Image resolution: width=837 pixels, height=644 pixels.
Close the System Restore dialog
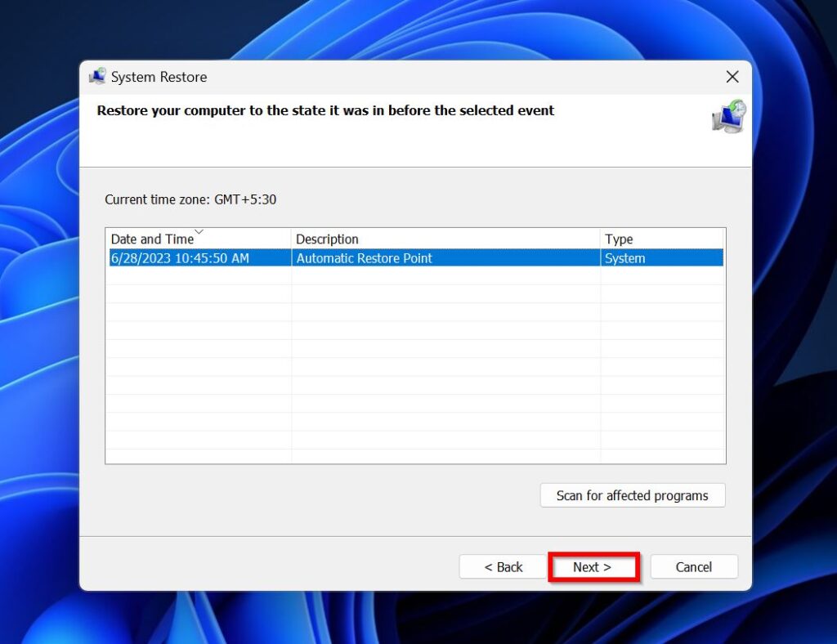pyautogui.click(x=732, y=76)
